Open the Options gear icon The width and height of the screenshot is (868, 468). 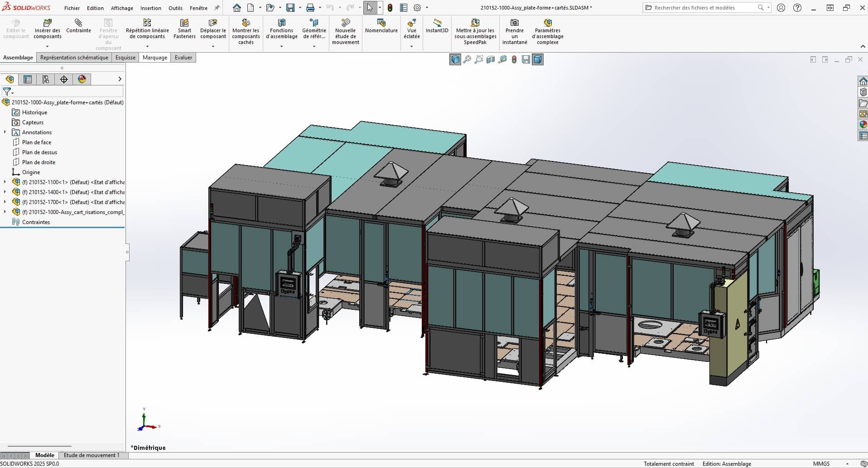click(x=417, y=8)
